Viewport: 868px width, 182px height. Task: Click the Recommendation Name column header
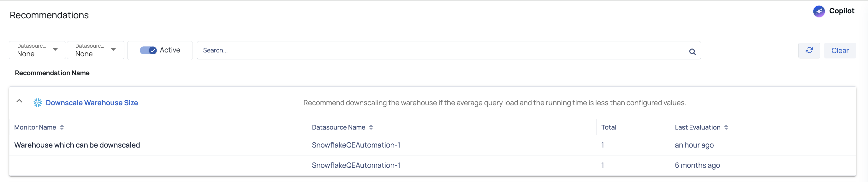52,73
